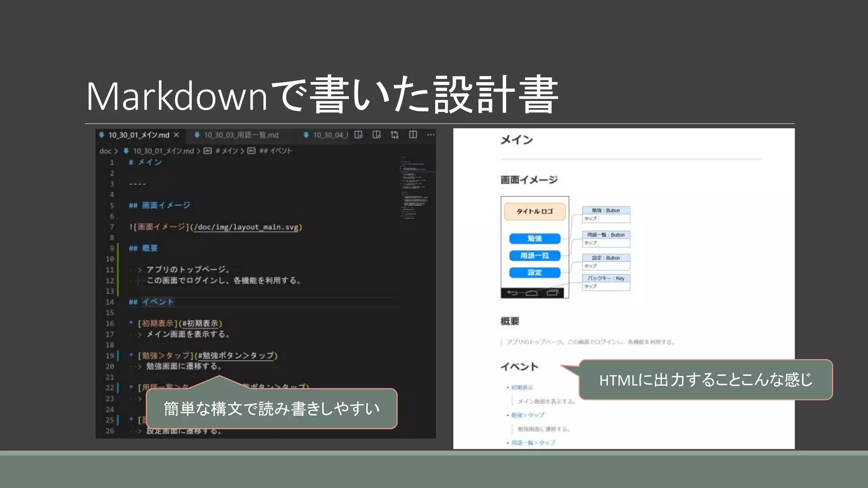Click the [初期表示](#初期表示) link in editor
Image resolution: width=868 pixels, height=488 pixels.
(x=180, y=324)
